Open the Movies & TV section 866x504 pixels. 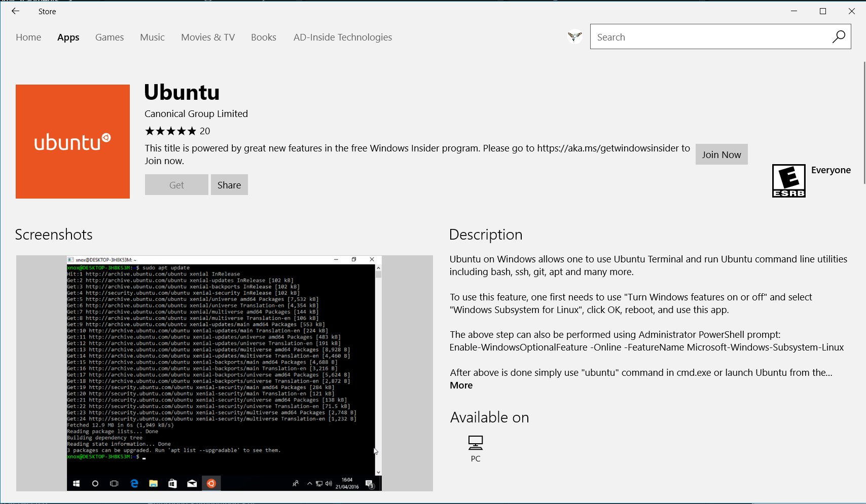[208, 37]
